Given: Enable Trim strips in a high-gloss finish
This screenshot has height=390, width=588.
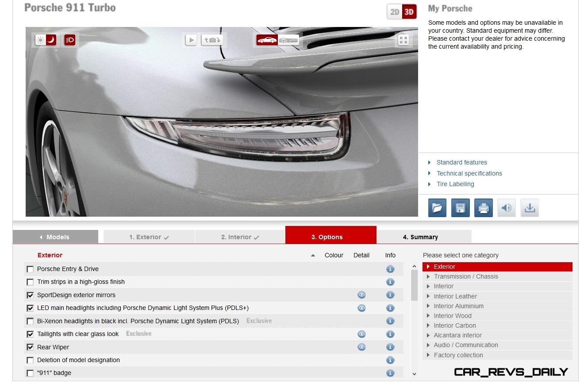Looking at the screenshot, I should 30,282.
